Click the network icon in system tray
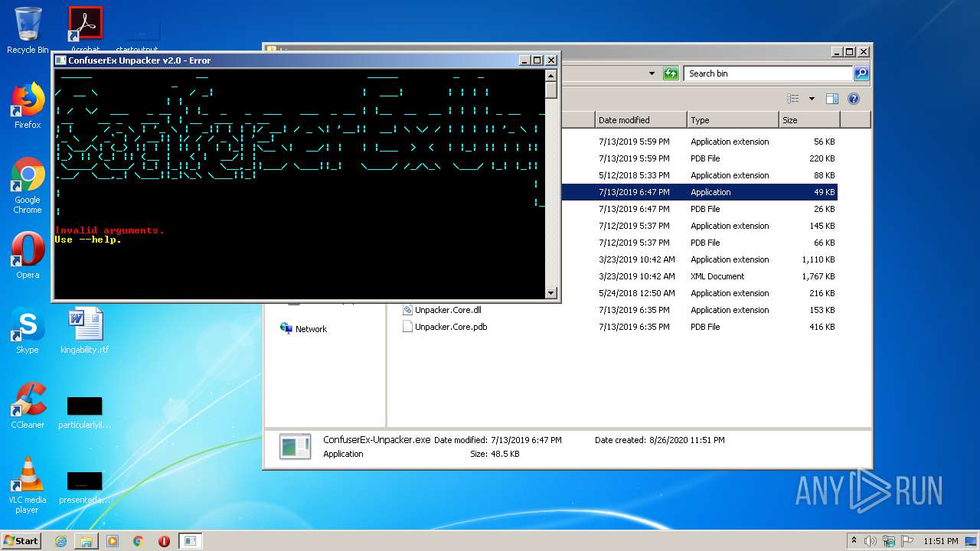This screenshot has height=551, width=980. click(888, 541)
